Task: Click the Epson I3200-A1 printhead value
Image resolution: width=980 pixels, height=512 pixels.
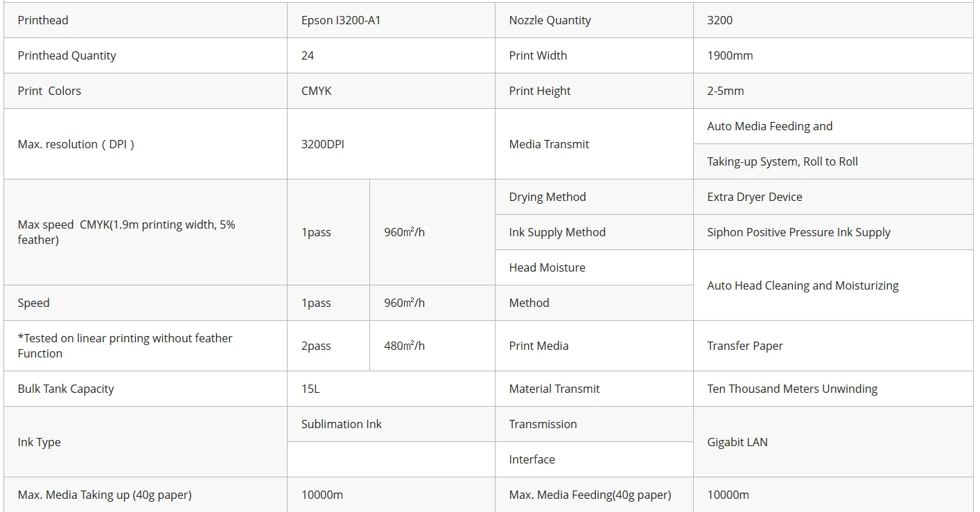Action: click(x=341, y=20)
